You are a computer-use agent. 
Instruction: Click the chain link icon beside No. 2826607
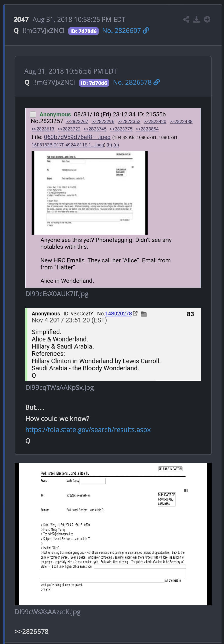146,31
